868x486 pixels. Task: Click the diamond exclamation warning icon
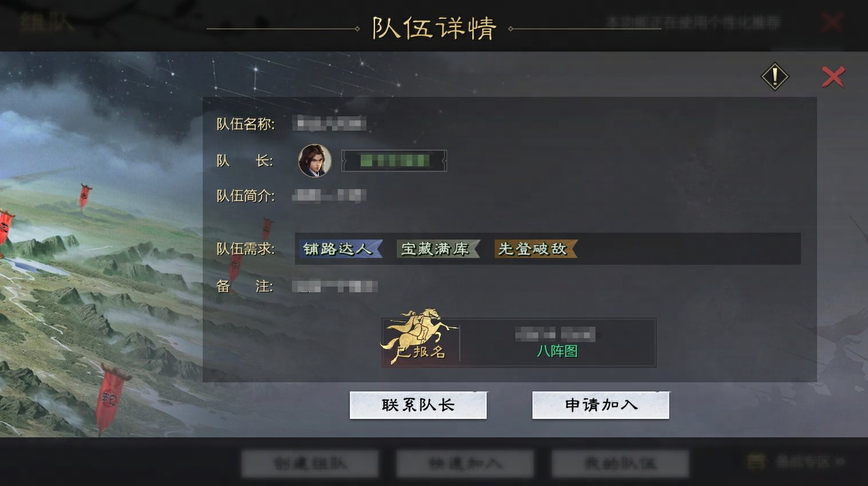click(775, 76)
